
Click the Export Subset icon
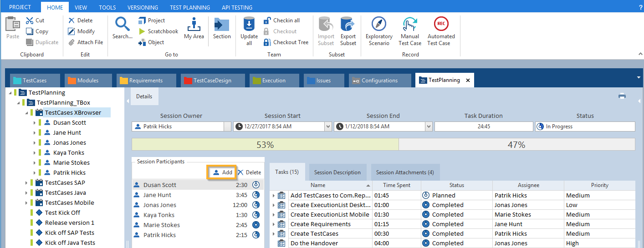point(348,25)
